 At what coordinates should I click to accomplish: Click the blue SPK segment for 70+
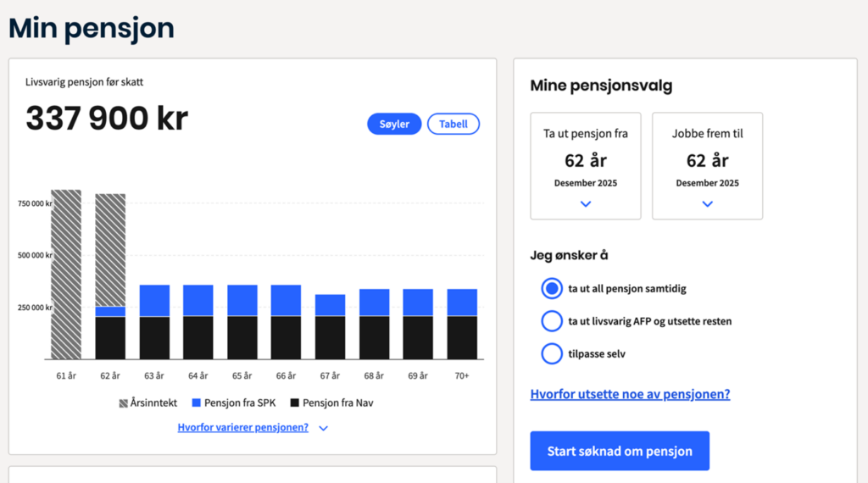[462, 302]
